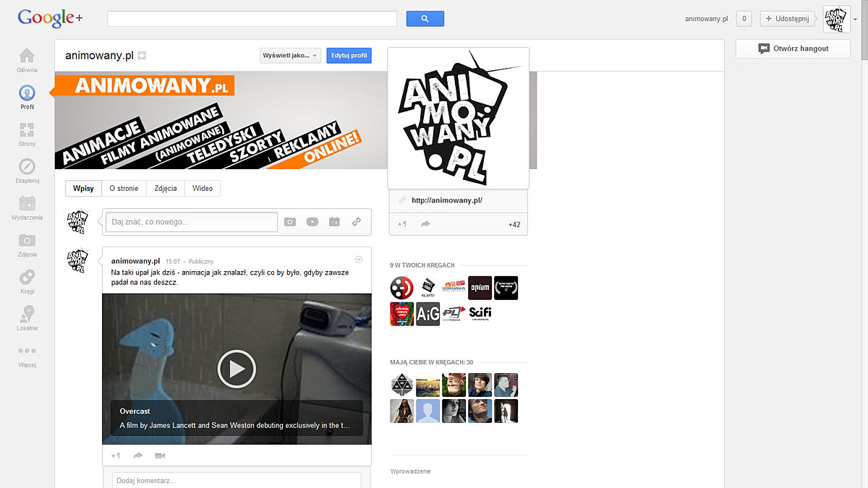Add a video via the YouTube icon
Image resolution: width=868 pixels, height=488 pixels.
coord(312,222)
